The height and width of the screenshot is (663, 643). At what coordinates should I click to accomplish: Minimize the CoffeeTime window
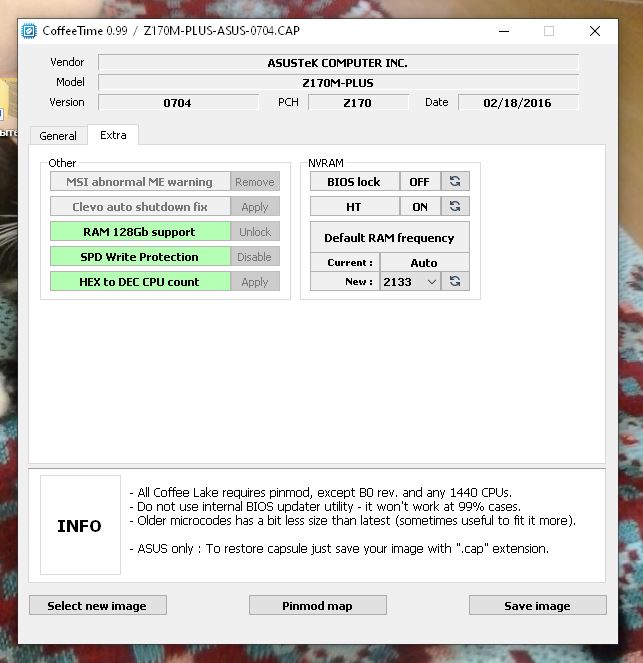504,31
